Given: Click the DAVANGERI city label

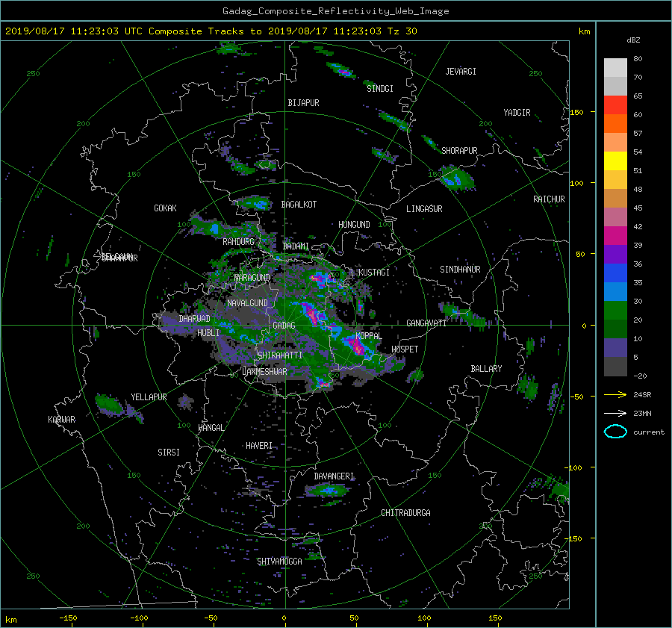Looking at the screenshot, I should click(334, 476).
